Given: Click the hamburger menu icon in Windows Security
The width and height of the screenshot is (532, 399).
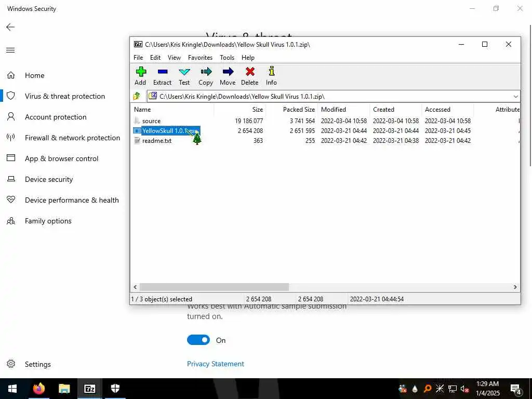Looking at the screenshot, I should tap(10, 50).
